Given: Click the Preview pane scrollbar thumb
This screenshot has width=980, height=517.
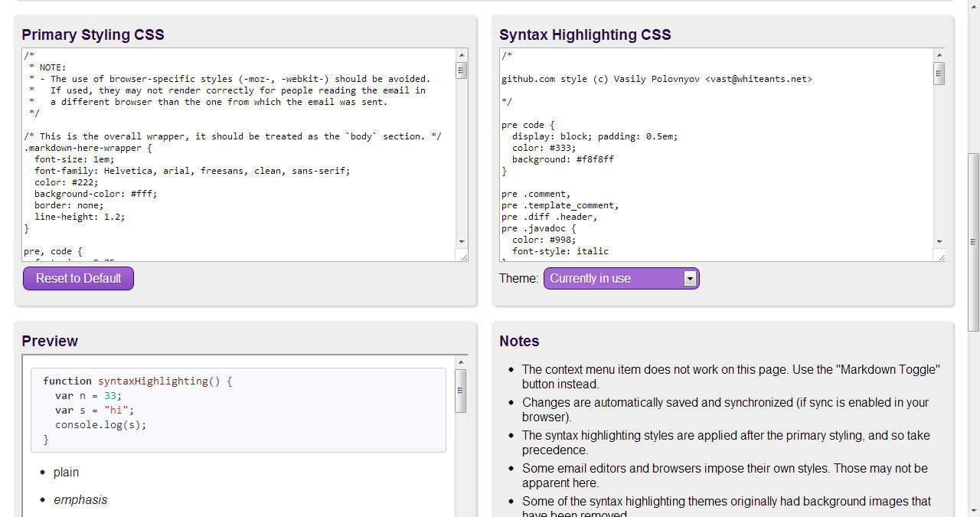Looking at the screenshot, I should click(x=461, y=391).
